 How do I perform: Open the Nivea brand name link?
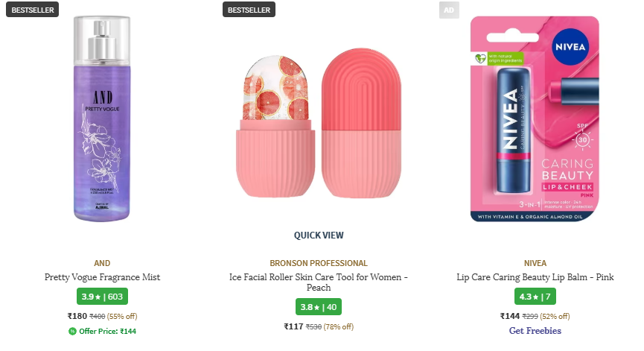pyautogui.click(x=535, y=263)
